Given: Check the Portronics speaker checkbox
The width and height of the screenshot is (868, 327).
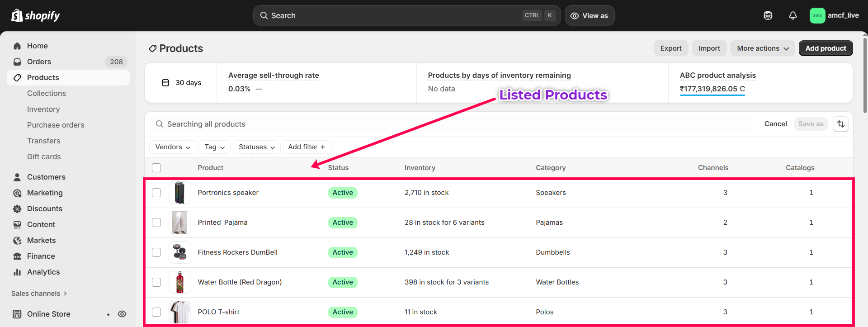Looking at the screenshot, I should pos(156,193).
